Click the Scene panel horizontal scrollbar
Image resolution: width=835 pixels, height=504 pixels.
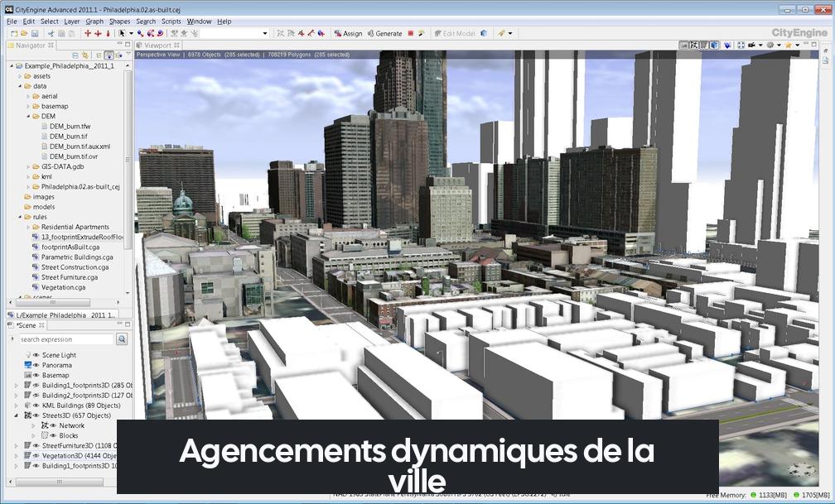coord(59,482)
